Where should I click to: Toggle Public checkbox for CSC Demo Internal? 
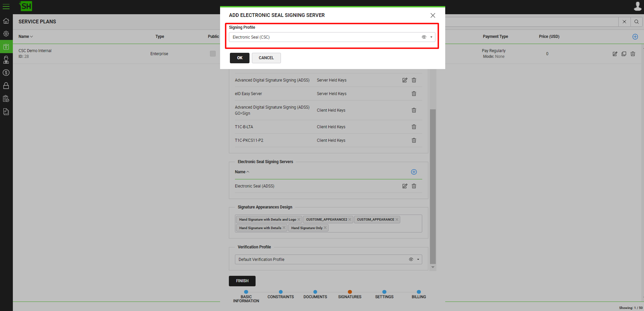click(213, 53)
